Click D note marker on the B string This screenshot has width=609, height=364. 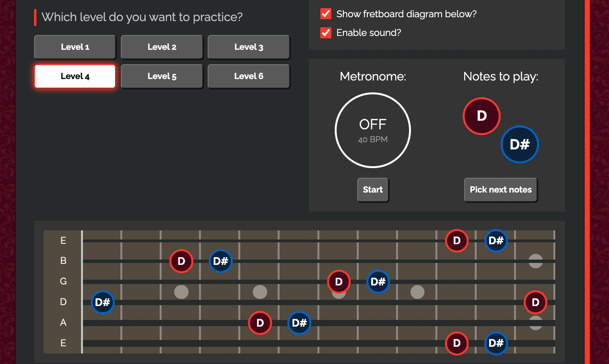click(x=181, y=261)
